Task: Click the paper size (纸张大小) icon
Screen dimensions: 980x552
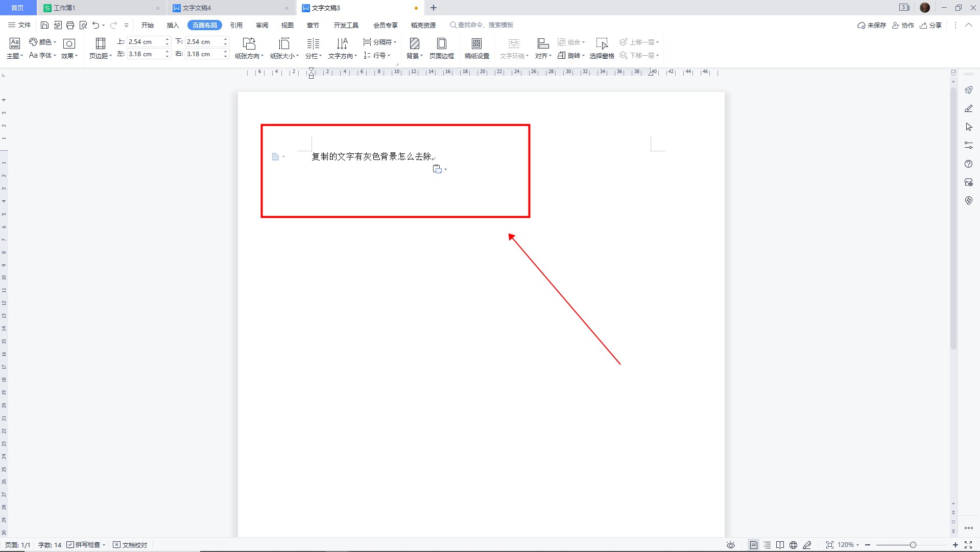Action: (284, 44)
